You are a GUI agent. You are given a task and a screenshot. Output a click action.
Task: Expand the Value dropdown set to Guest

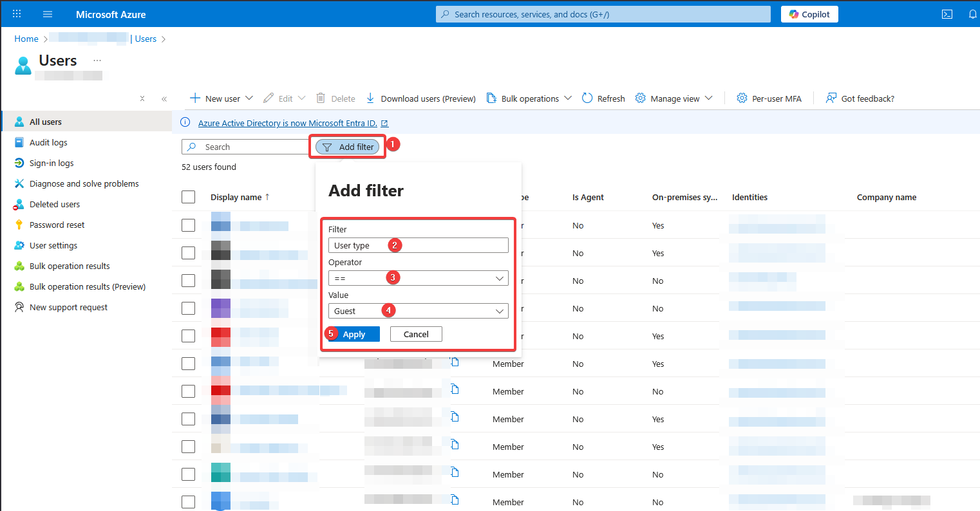point(499,311)
